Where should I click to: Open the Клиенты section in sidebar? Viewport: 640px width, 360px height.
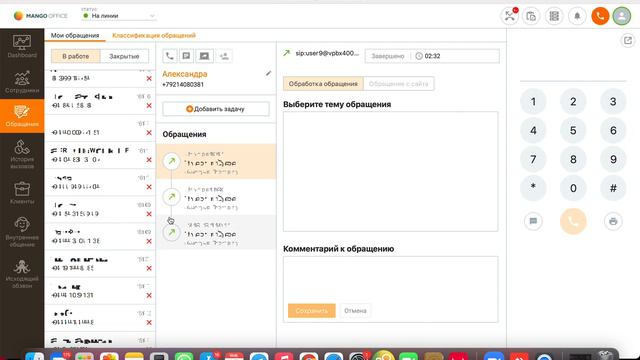22,193
